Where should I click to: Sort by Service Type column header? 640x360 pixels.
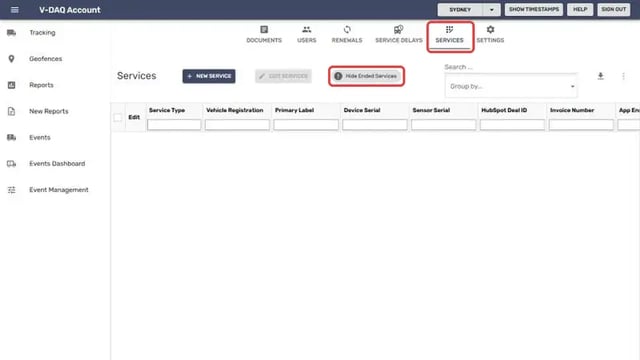167,110
